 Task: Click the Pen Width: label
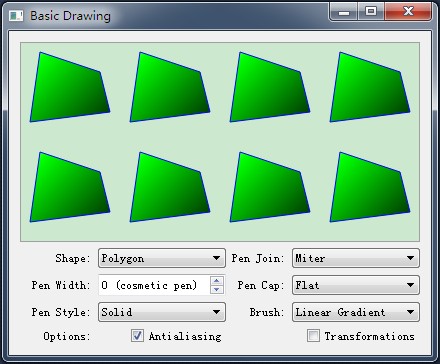[x=61, y=285]
